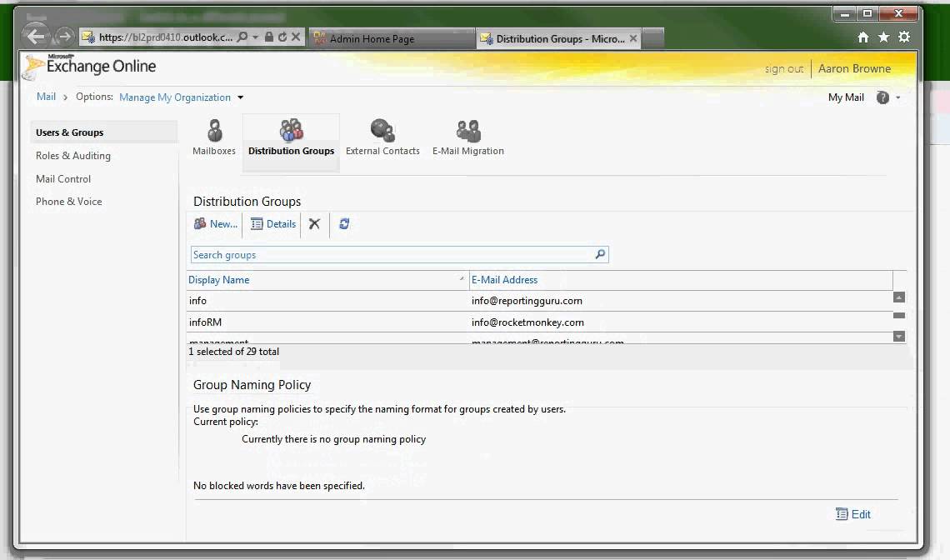Viewport: 950px width, 560px height.
Task: Click the Aaron Browne account name
Action: tap(854, 68)
